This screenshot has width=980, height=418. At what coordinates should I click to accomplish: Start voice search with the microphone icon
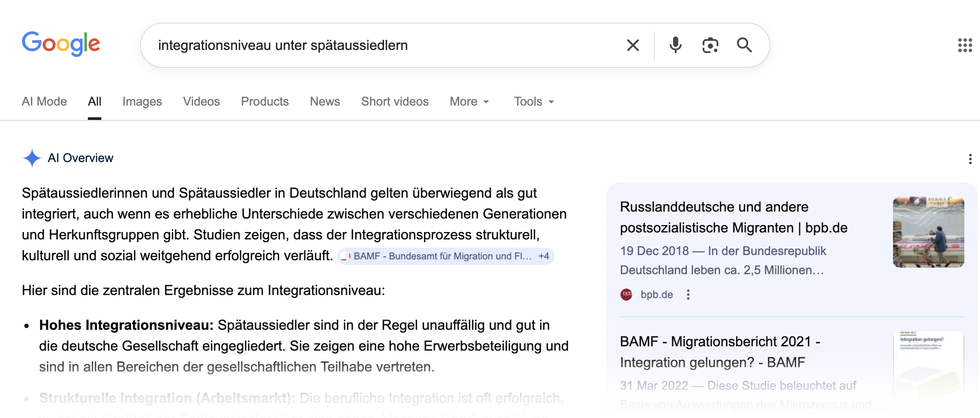[x=675, y=45]
